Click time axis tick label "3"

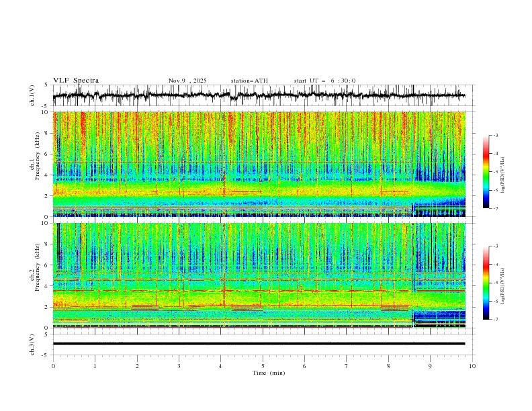click(x=179, y=366)
